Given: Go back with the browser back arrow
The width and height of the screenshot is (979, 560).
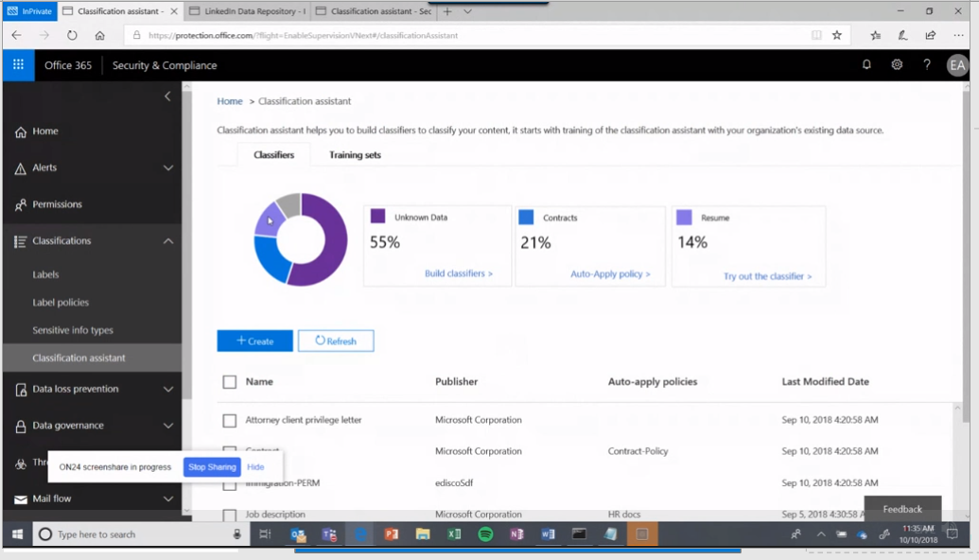Looking at the screenshot, I should (16, 36).
